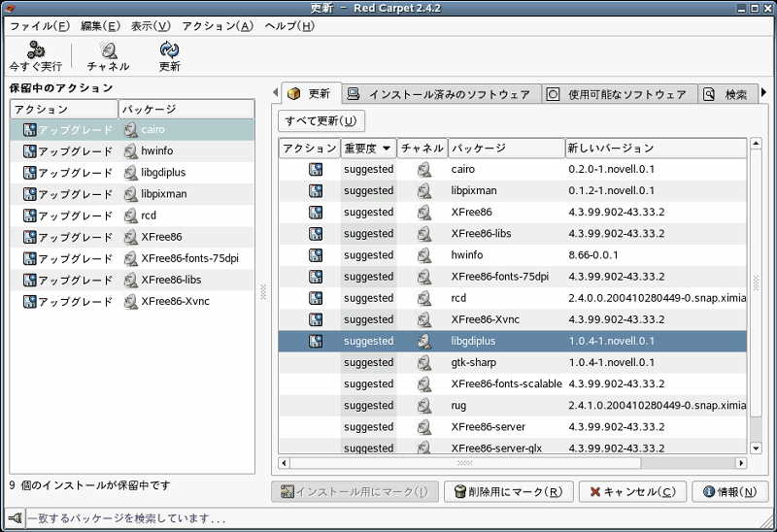Select XFree86 in pending actions list
777x532 pixels.
pyautogui.click(x=132, y=237)
